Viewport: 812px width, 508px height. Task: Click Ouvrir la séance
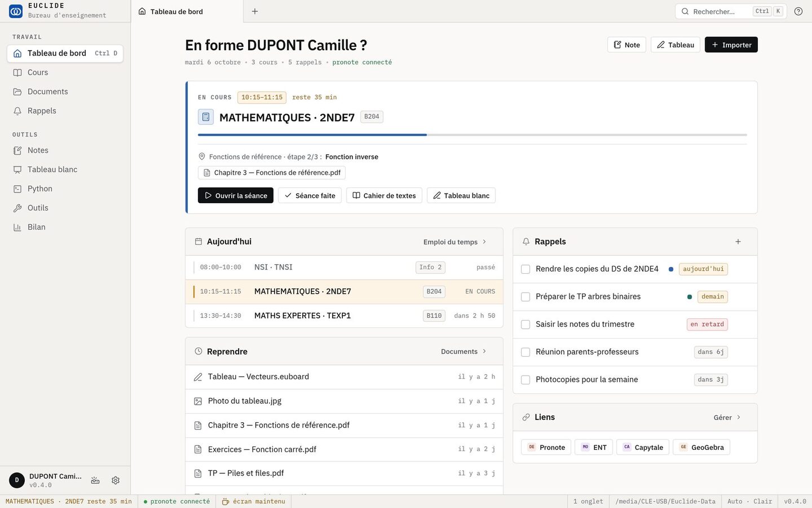pyautogui.click(x=236, y=195)
